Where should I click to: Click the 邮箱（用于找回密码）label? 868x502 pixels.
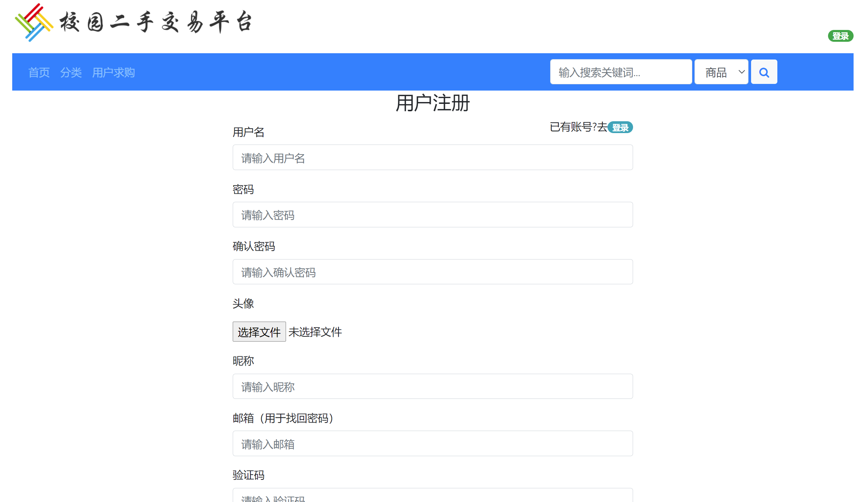(283, 418)
